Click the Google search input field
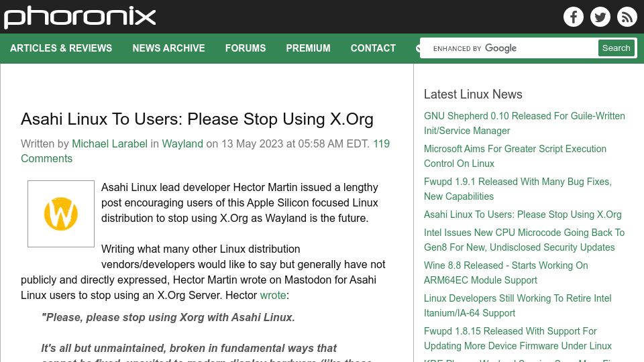Viewport: 644px width, 362px height. (511, 48)
